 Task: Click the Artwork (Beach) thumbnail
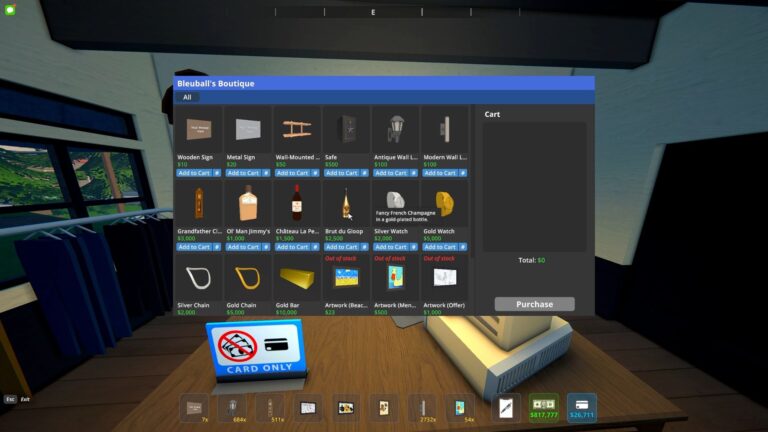346,277
